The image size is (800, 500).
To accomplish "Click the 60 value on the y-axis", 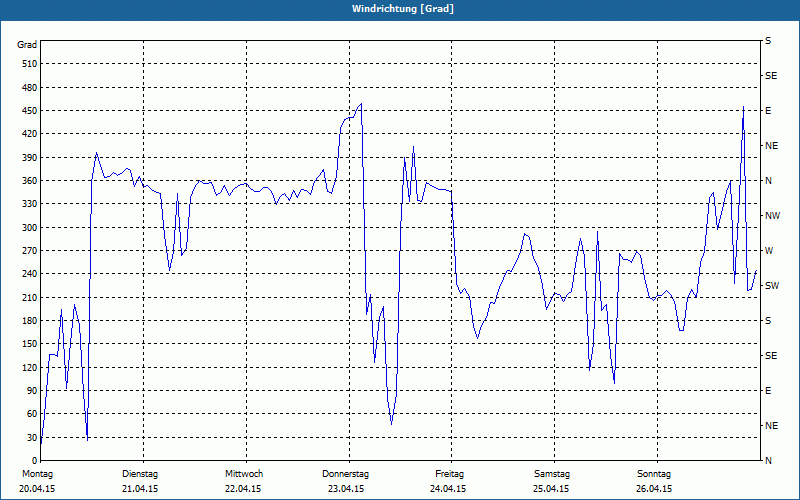I will coord(32,414).
